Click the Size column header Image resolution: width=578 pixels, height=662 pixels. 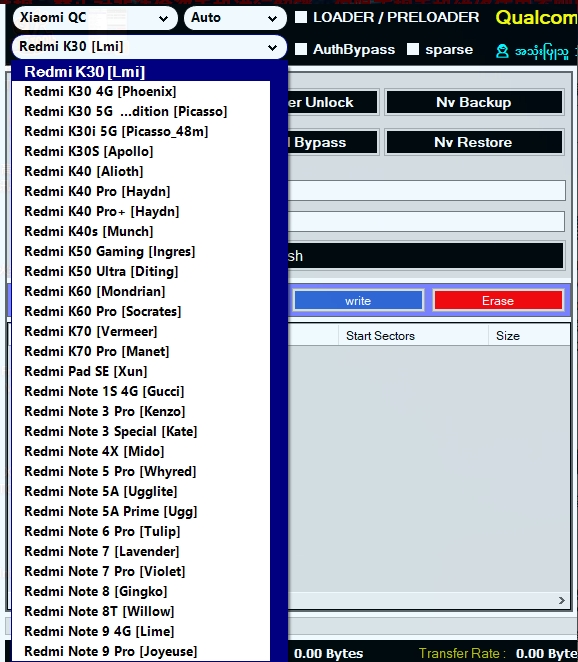click(x=529, y=336)
